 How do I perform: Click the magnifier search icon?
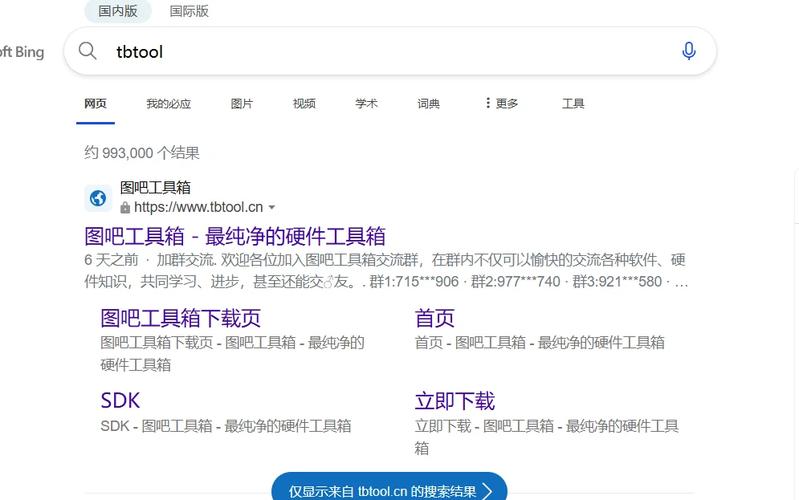pos(87,51)
